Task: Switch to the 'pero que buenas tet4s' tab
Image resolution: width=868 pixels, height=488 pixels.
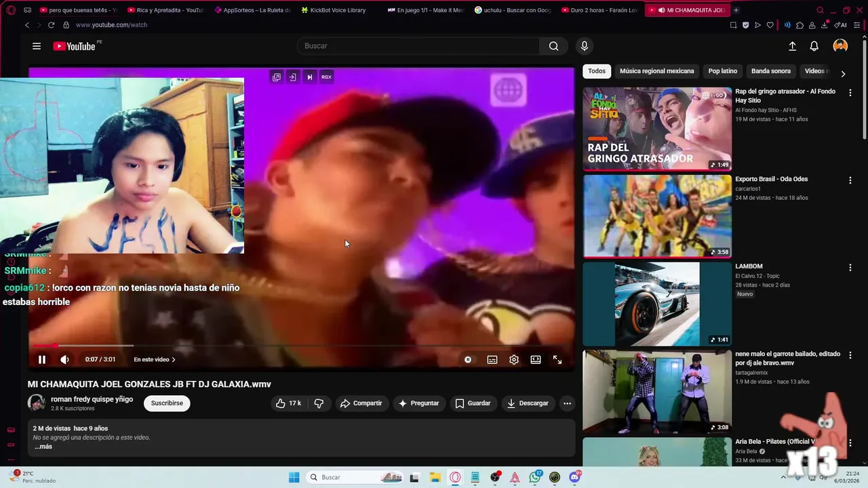Action: pos(79,10)
